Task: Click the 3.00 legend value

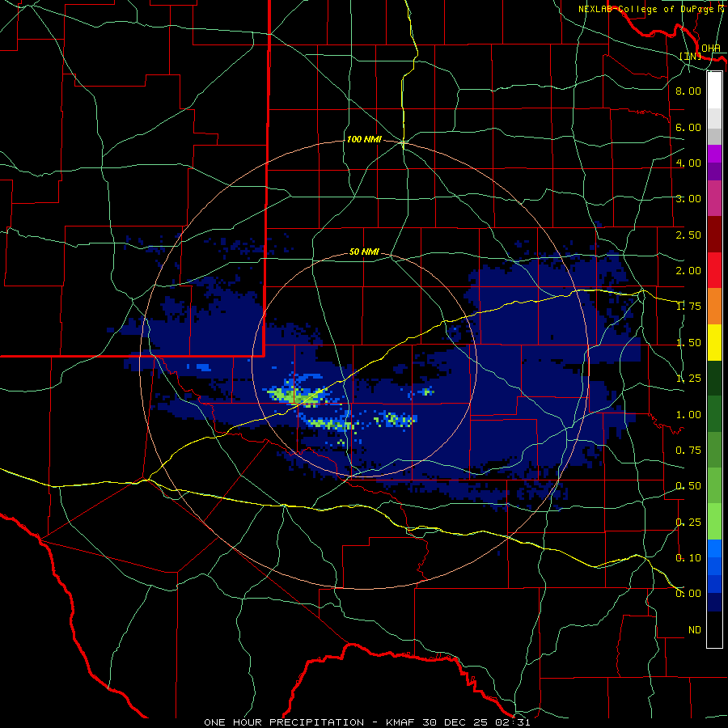Action: [x=688, y=199]
